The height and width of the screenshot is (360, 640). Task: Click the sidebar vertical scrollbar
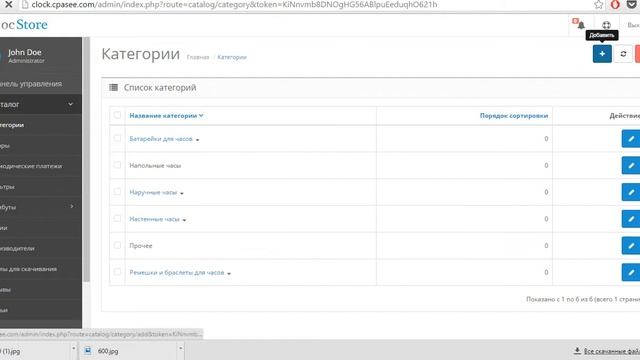coord(86,159)
